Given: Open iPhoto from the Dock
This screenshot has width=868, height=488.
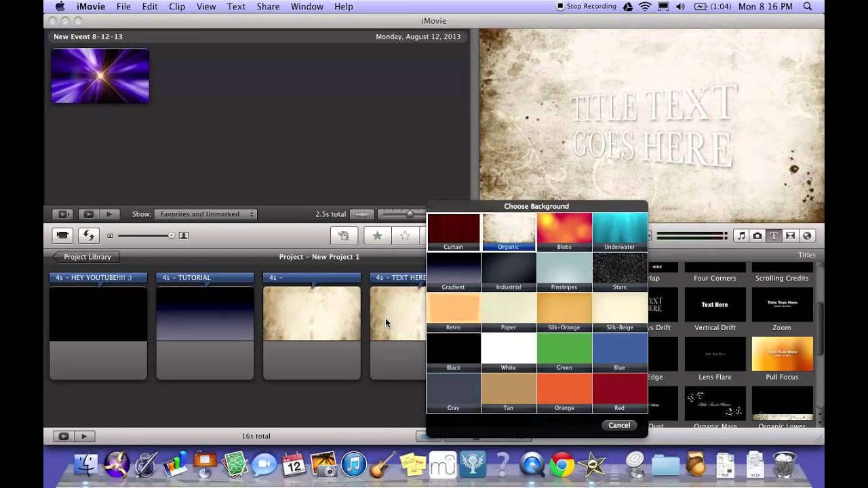Looking at the screenshot, I should 323,465.
